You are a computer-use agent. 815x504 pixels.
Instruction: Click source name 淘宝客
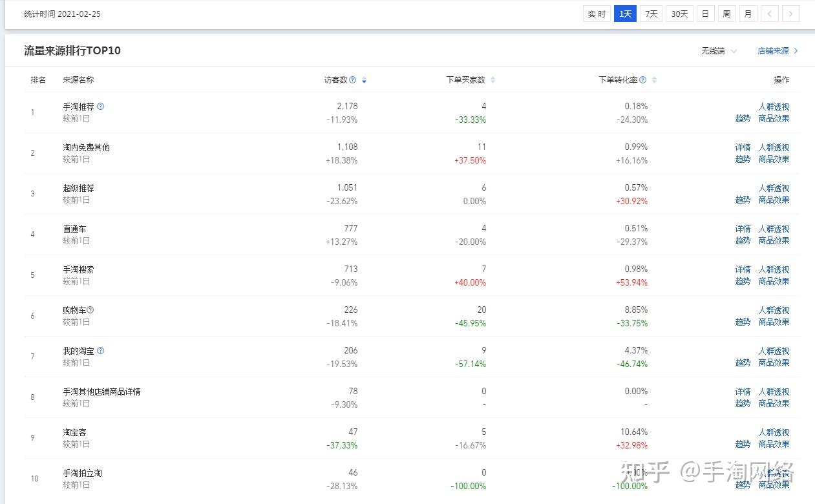(74, 432)
